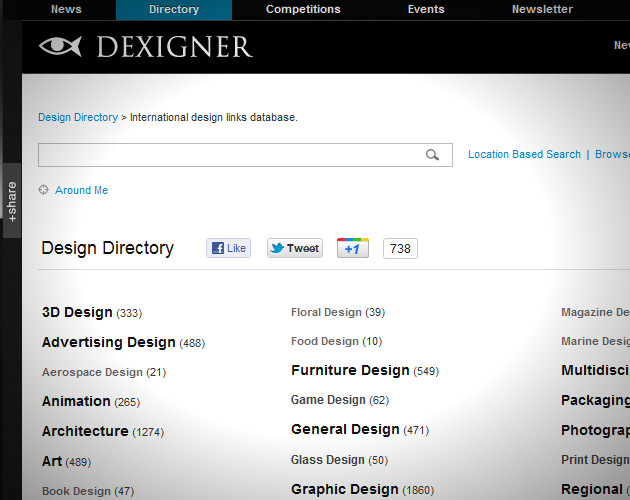Click the Twitter Tweet button
This screenshot has height=500, width=630.
point(295,248)
